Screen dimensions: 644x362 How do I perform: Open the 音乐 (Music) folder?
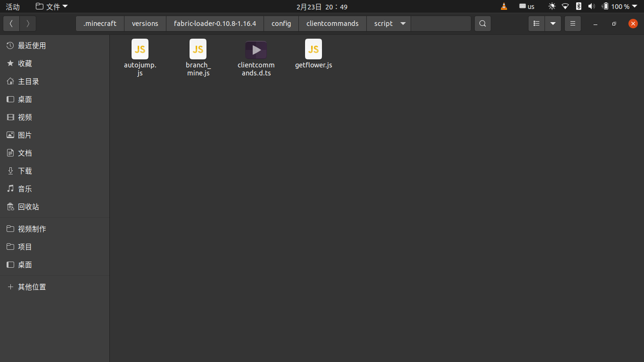pos(25,189)
